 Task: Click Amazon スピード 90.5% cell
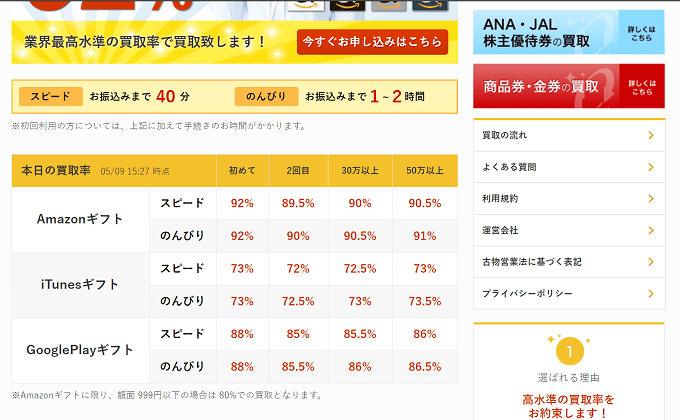point(425,203)
